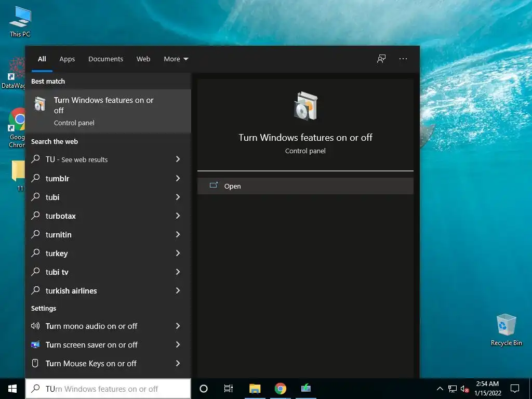Expand the chevron next to Turn Mouse Keys

(178, 363)
